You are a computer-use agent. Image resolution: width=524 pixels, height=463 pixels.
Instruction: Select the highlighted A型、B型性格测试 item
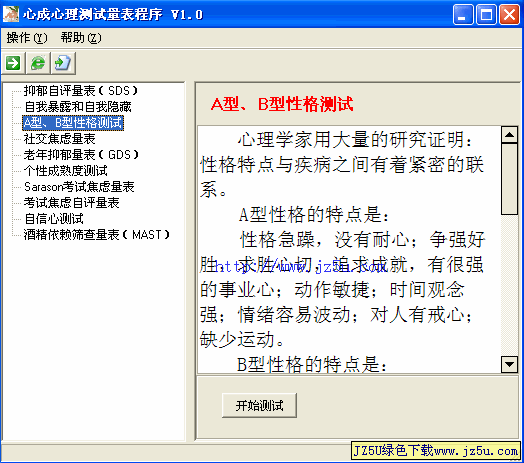(x=73, y=123)
